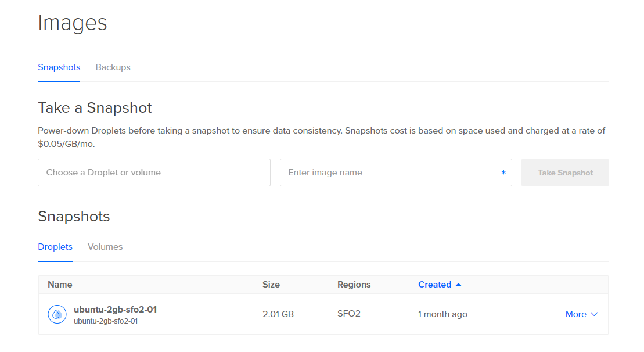Click the droplet icon for ubuntu-2gb-sfo2-01
The width and height of the screenshot is (644, 352).
57,314
